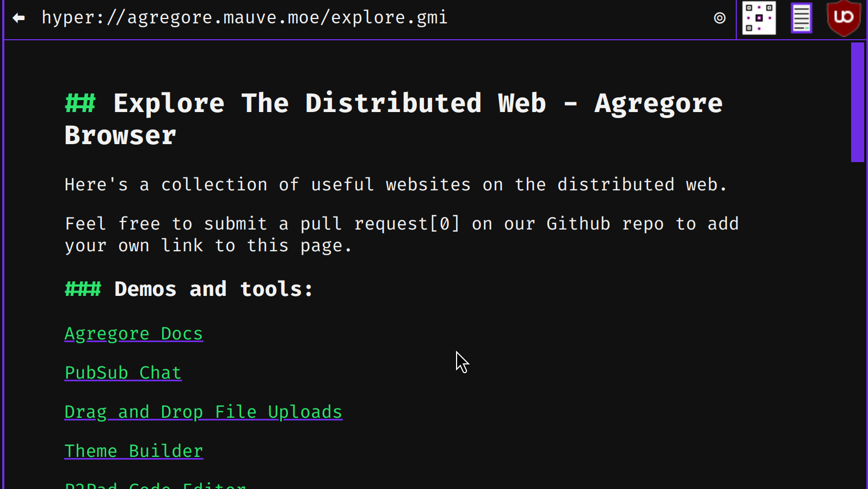Open the uBlock Origin shield icon
Screen dimensions: 868x489
(844, 18)
